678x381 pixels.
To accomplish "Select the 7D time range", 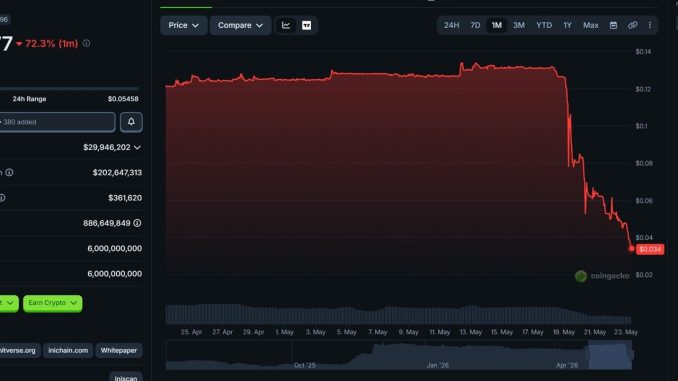I will tap(475, 25).
